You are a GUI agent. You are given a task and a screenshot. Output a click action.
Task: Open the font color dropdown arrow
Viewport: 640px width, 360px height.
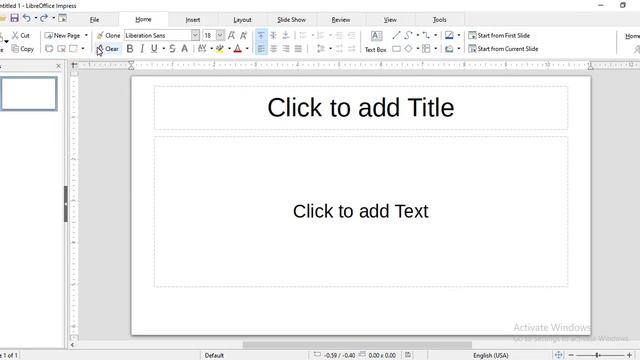pyautogui.click(x=247, y=49)
